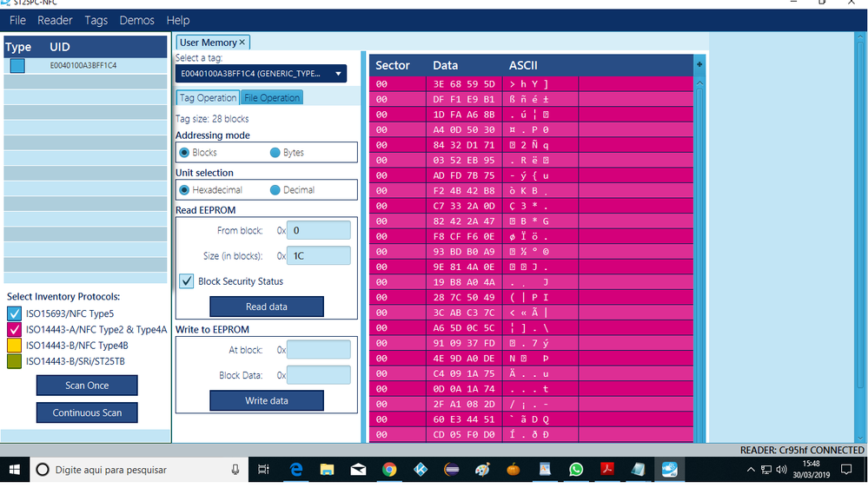The image size is (868, 488).
Task: Open the Mail app from the taskbar
Action: point(358,470)
